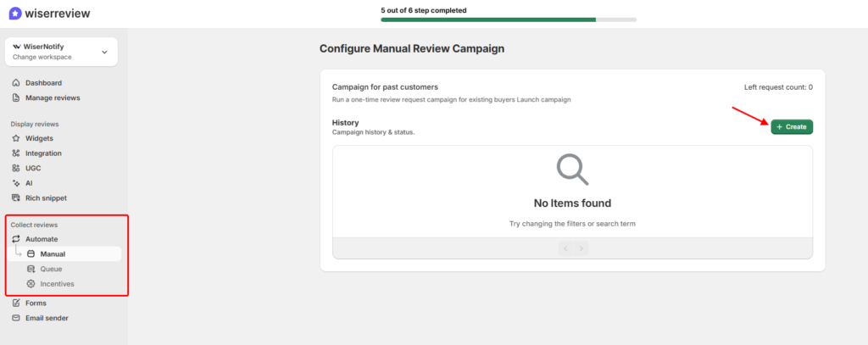Select Incentives in the sidebar
The width and height of the screenshot is (868, 345).
tap(57, 283)
